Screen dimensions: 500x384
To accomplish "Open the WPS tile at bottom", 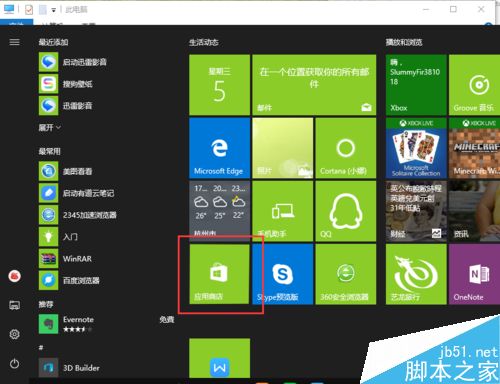I will pyautogui.click(x=219, y=358).
